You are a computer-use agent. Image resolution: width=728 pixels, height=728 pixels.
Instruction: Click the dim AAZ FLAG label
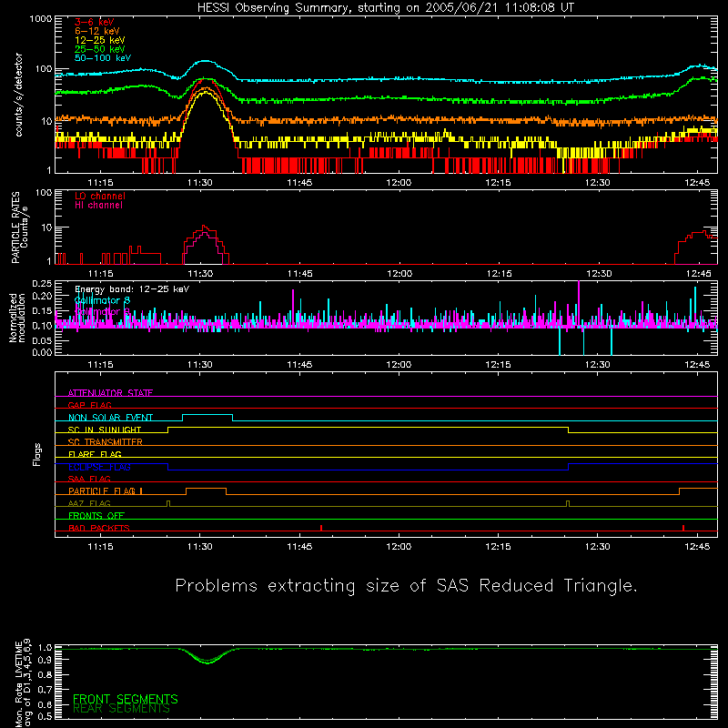click(x=89, y=503)
